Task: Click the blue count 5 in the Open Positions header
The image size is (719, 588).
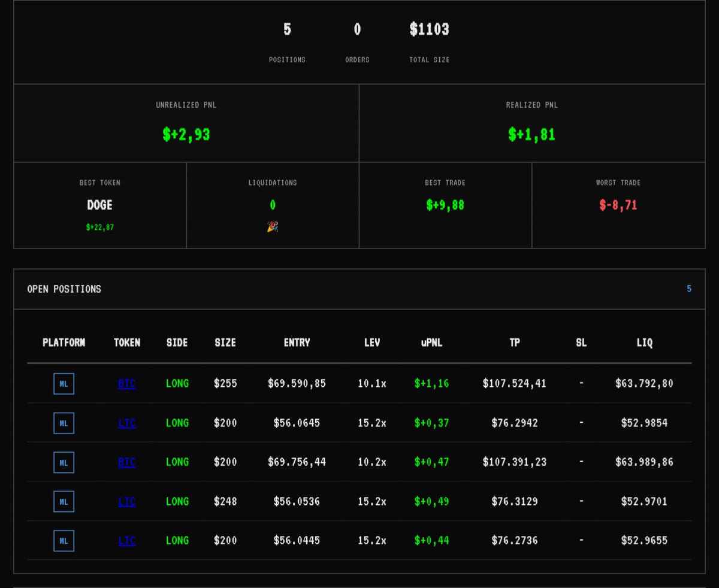Action: (689, 289)
